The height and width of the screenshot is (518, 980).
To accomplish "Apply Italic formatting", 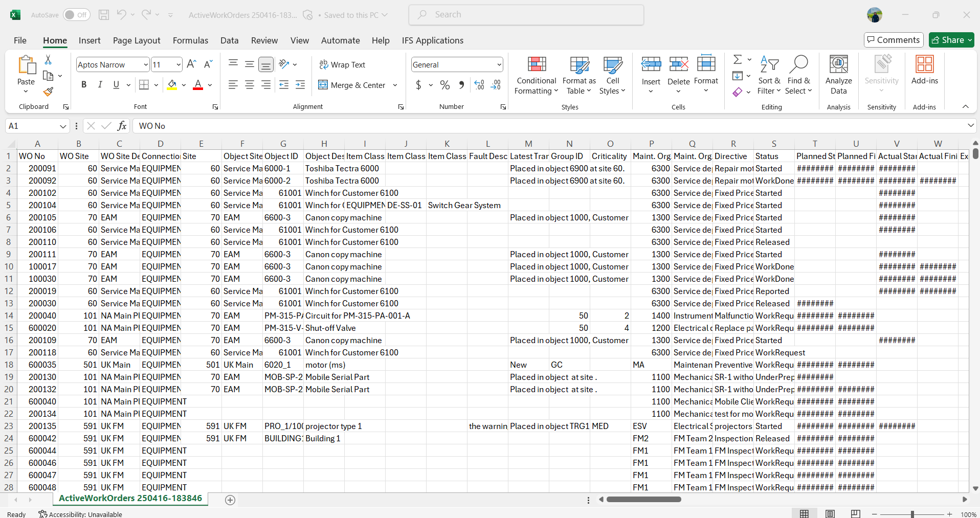I will (x=100, y=85).
